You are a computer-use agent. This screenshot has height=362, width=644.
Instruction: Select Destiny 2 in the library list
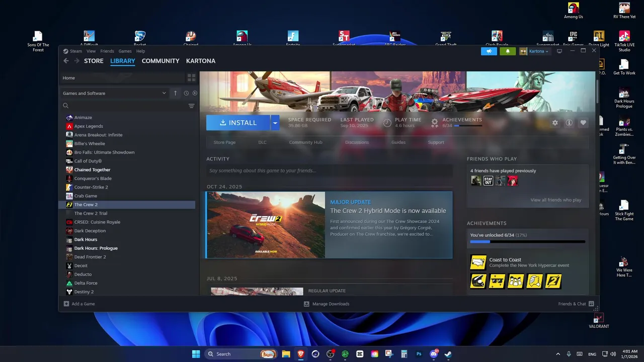click(x=84, y=292)
